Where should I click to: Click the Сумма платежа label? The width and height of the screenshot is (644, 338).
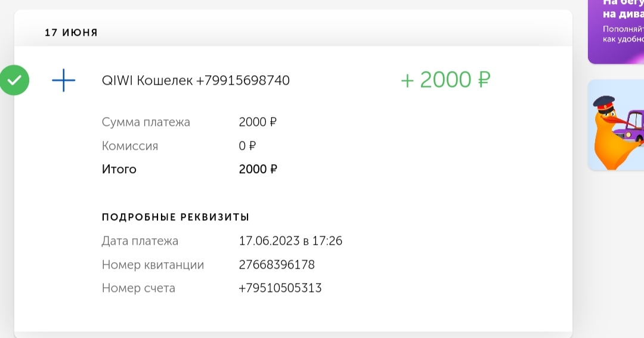click(145, 122)
